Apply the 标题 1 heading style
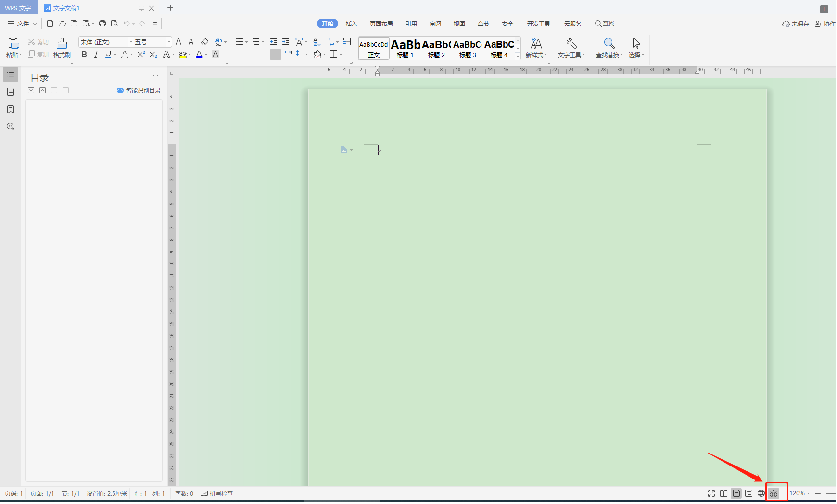This screenshot has height=504, width=837. click(405, 48)
